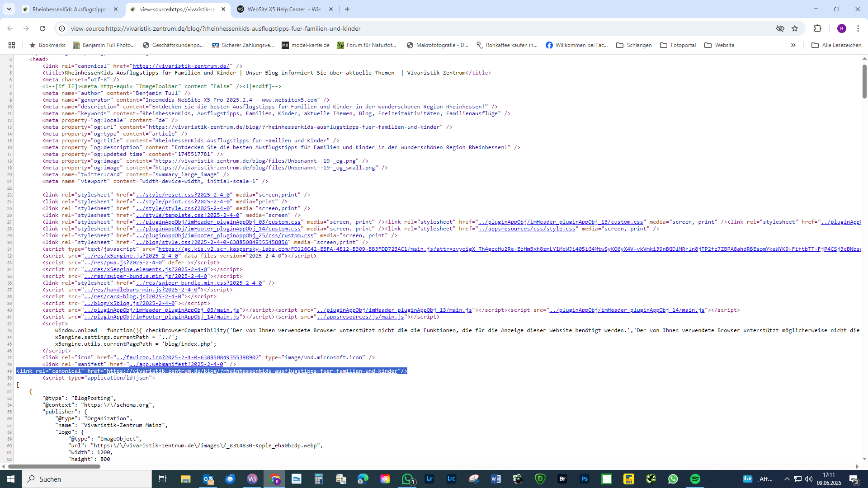Open Microsoft Word from the taskbar

pyautogui.click(x=496, y=479)
